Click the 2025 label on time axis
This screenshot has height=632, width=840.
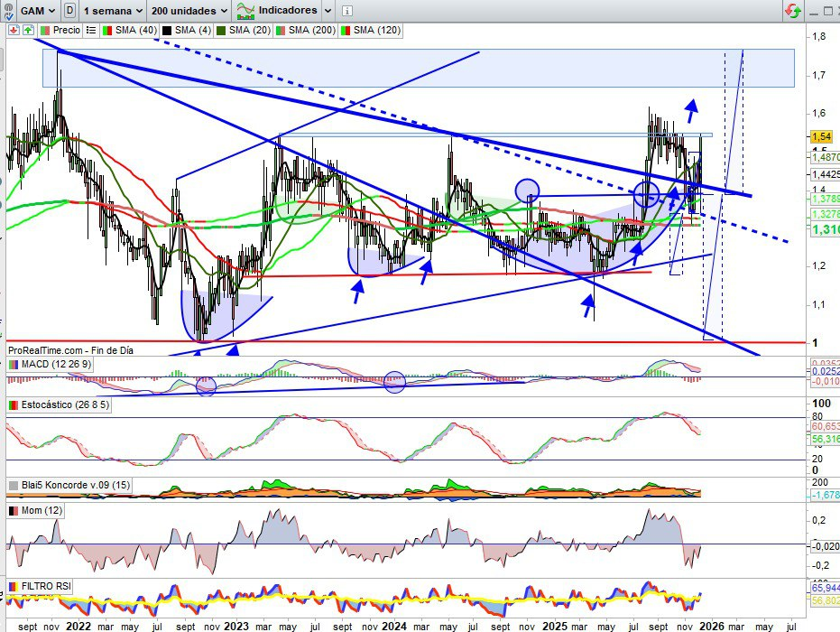(x=554, y=626)
